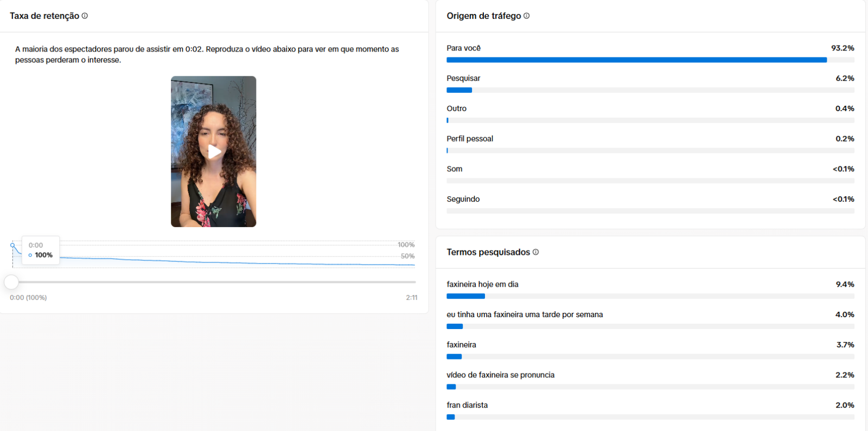Click the 6.2% value for Pesquisar
The width and height of the screenshot is (868, 431).
[845, 79]
